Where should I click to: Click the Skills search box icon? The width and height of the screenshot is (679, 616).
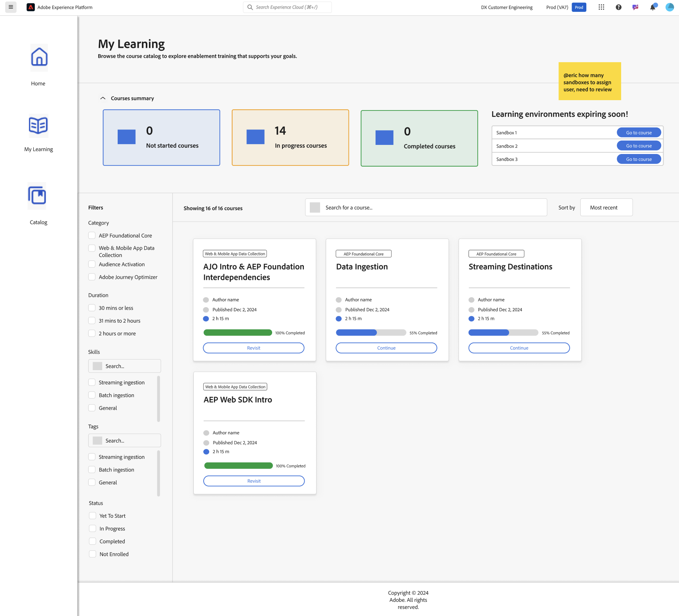coord(97,366)
